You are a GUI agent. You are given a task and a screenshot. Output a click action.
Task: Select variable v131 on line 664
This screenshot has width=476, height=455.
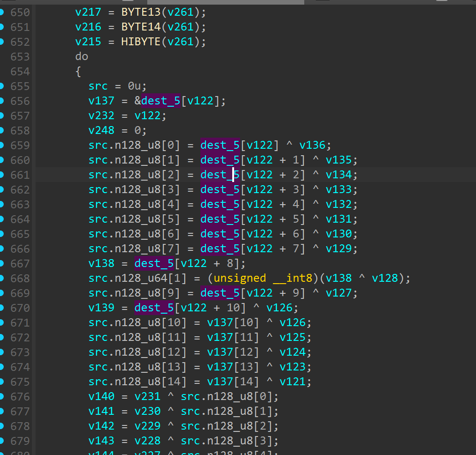click(x=339, y=219)
